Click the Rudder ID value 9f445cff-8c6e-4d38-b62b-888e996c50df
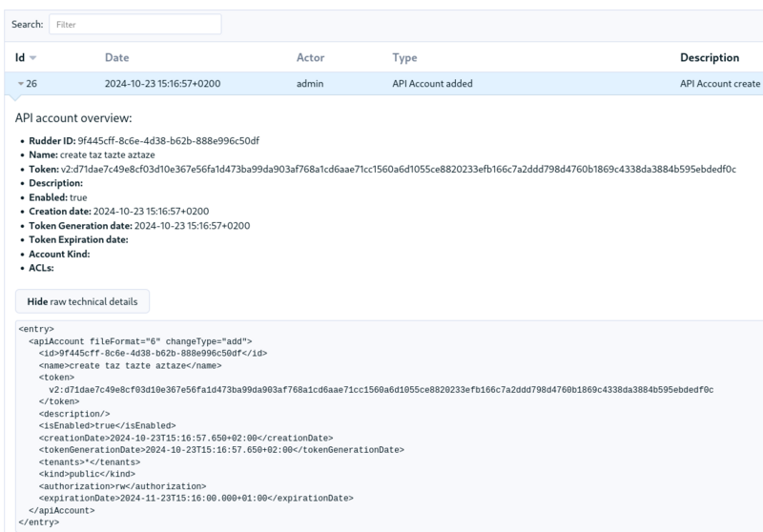Image resolution: width=763 pixels, height=532 pixels. (169, 141)
